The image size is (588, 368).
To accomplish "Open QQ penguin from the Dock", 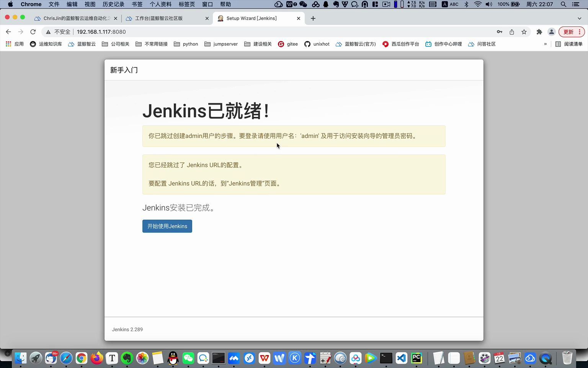I will [x=173, y=358].
